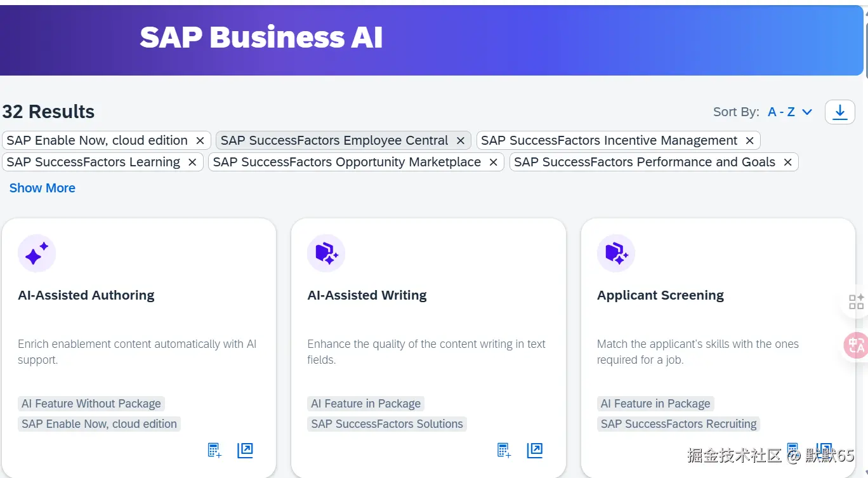Image resolution: width=868 pixels, height=478 pixels.
Task: Open the Sort By A - Z dropdown
Action: [x=789, y=112]
